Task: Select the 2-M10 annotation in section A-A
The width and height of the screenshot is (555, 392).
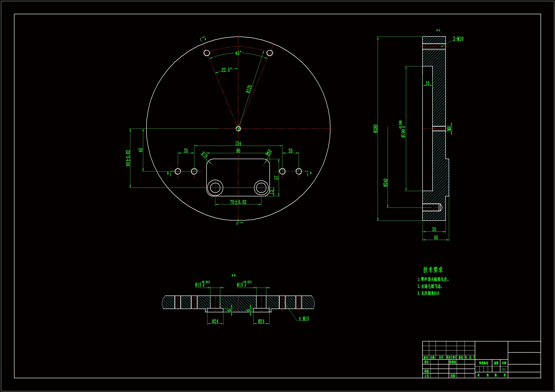Action: tap(458, 39)
